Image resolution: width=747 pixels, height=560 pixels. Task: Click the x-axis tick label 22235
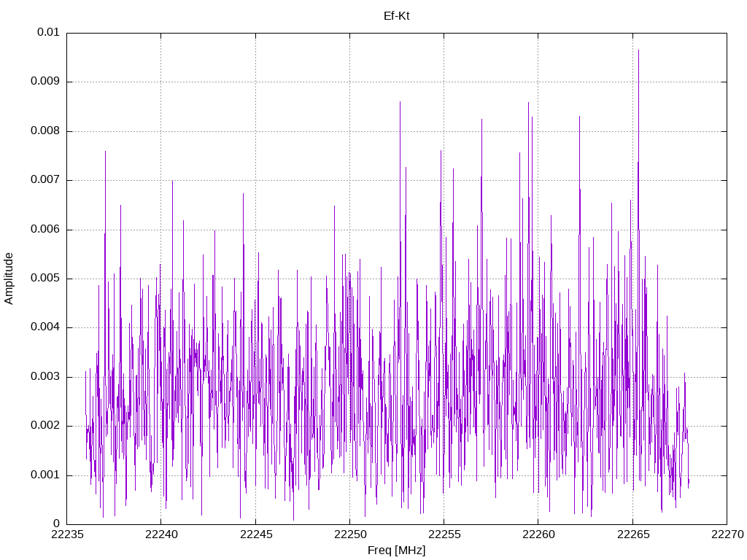66,534
